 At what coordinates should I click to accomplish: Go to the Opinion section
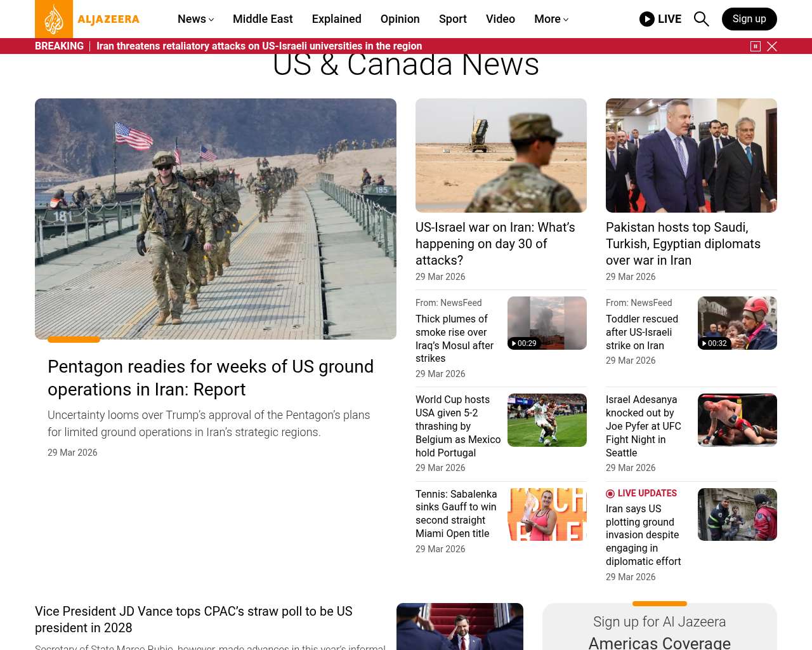click(x=400, y=19)
